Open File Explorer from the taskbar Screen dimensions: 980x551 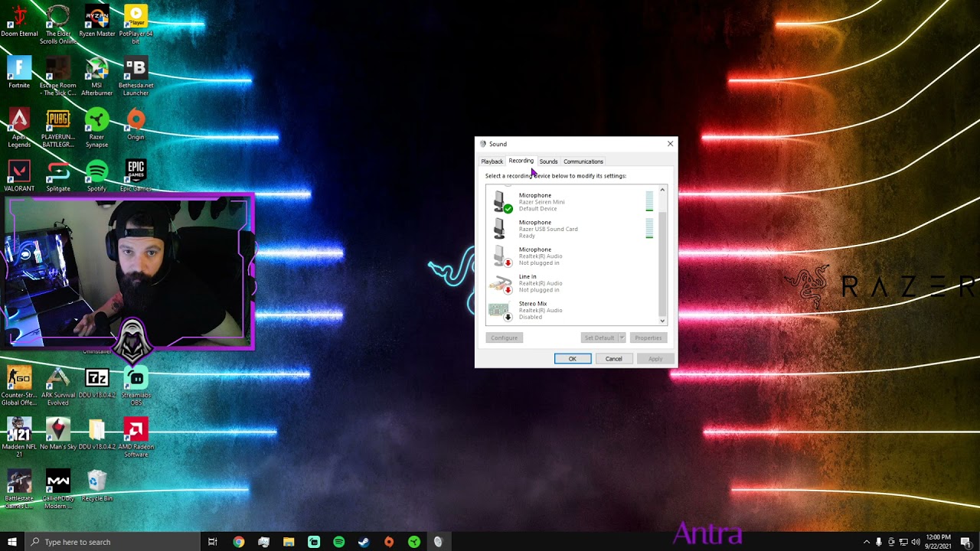[289, 542]
